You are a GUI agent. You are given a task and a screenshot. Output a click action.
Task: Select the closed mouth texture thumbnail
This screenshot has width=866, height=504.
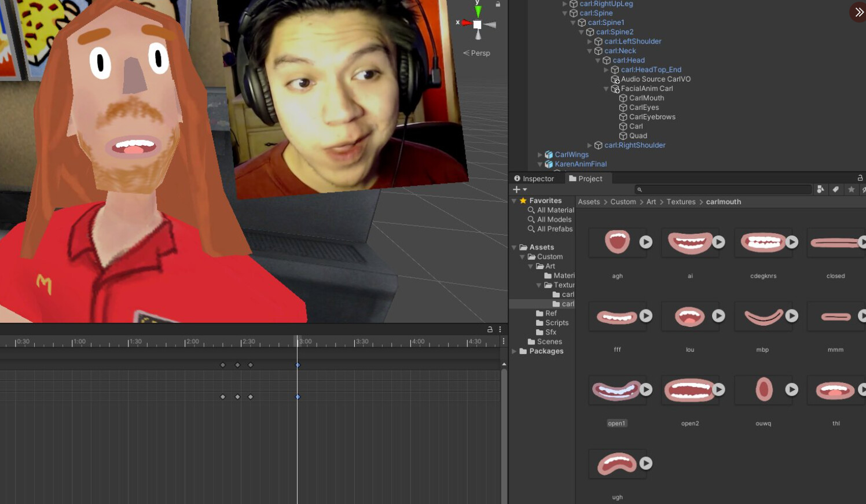(x=835, y=242)
